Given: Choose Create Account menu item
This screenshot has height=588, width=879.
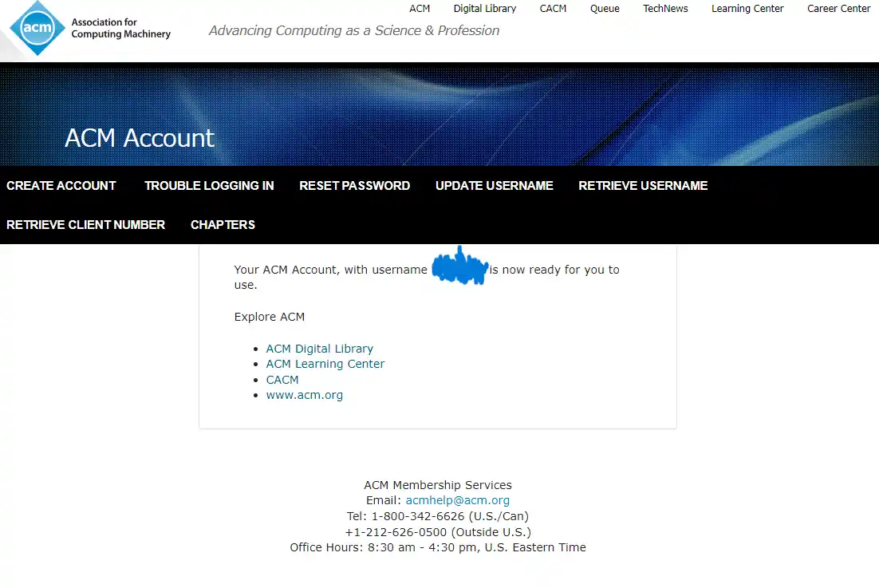Looking at the screenshot, I should (x=61, y=186).
